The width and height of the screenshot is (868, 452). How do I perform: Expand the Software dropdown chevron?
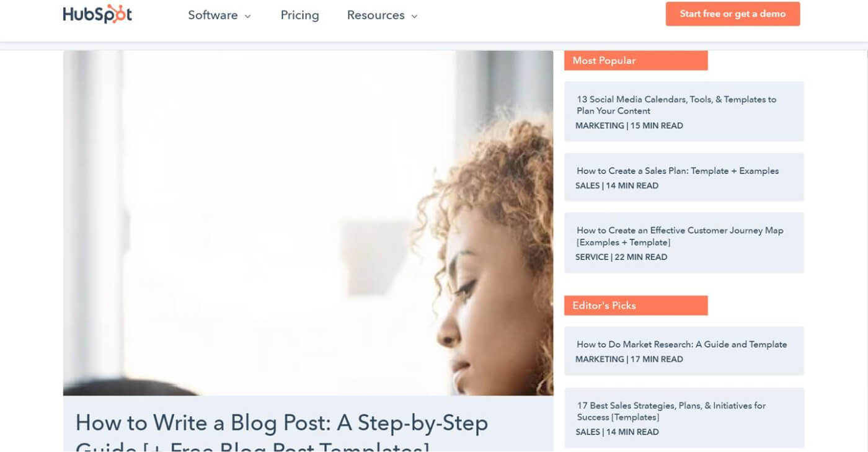click(x=247, y=17)
